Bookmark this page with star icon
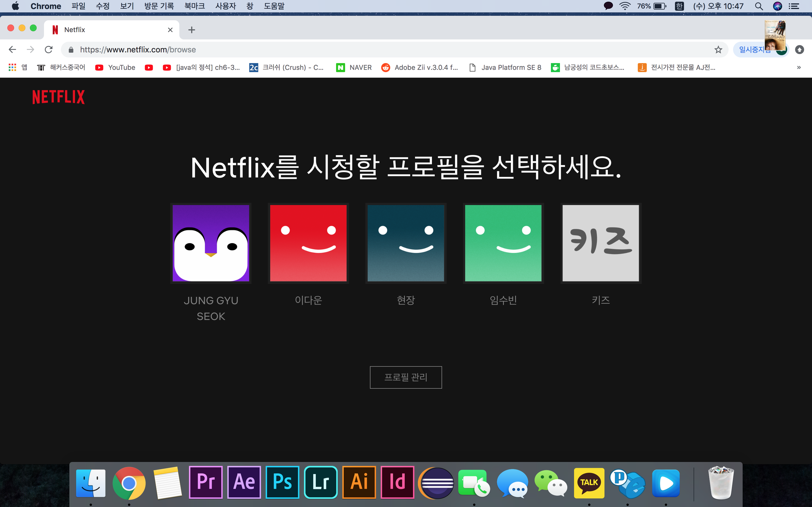Screen dimensions: 812x507 [718, 50]
